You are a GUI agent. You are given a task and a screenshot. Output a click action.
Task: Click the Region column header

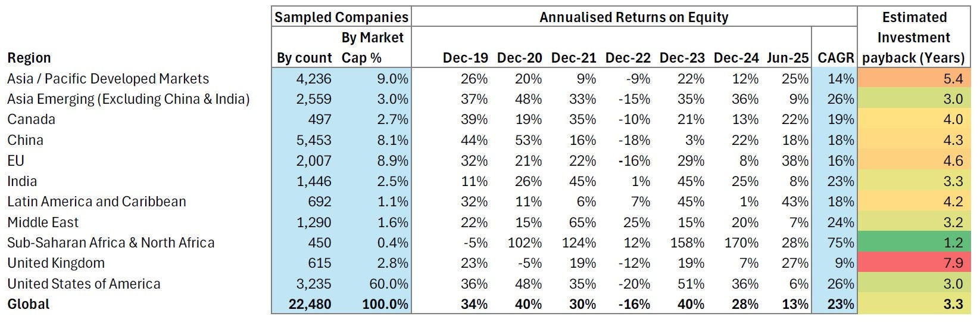[29, 58]
